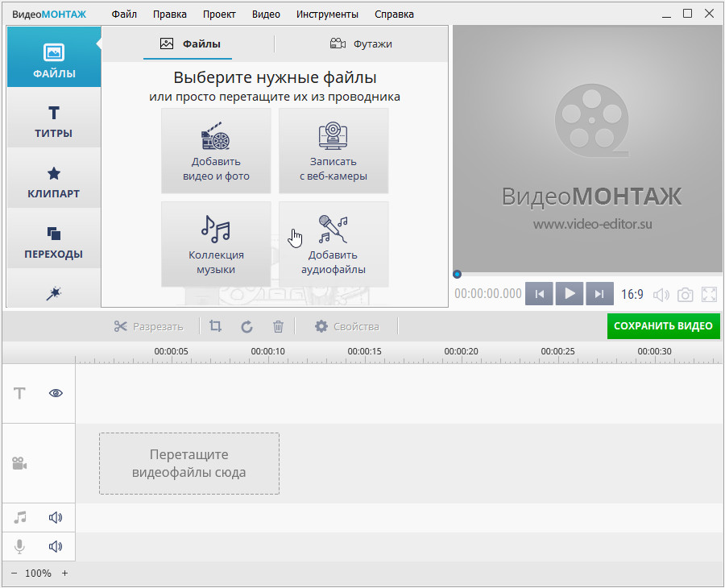Click the 00:00:30 mark on ruler
The width and height of the screenshot is (725, 588).
654,351
